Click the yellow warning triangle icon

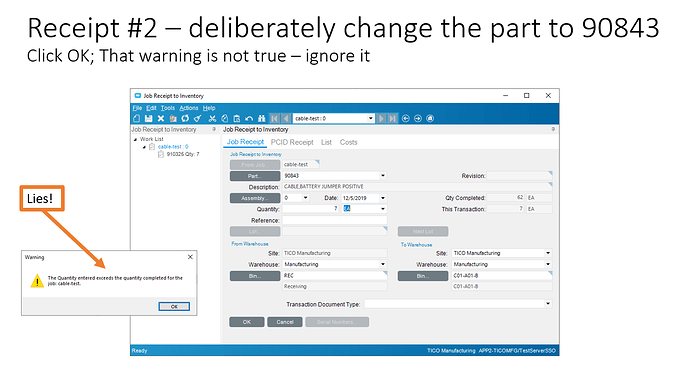click(37, 280)
